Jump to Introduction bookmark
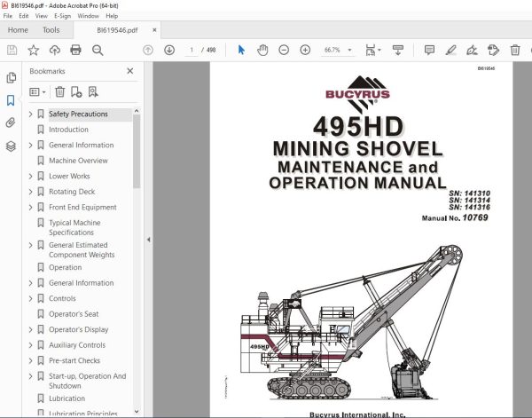 click(x=68, y=130)
